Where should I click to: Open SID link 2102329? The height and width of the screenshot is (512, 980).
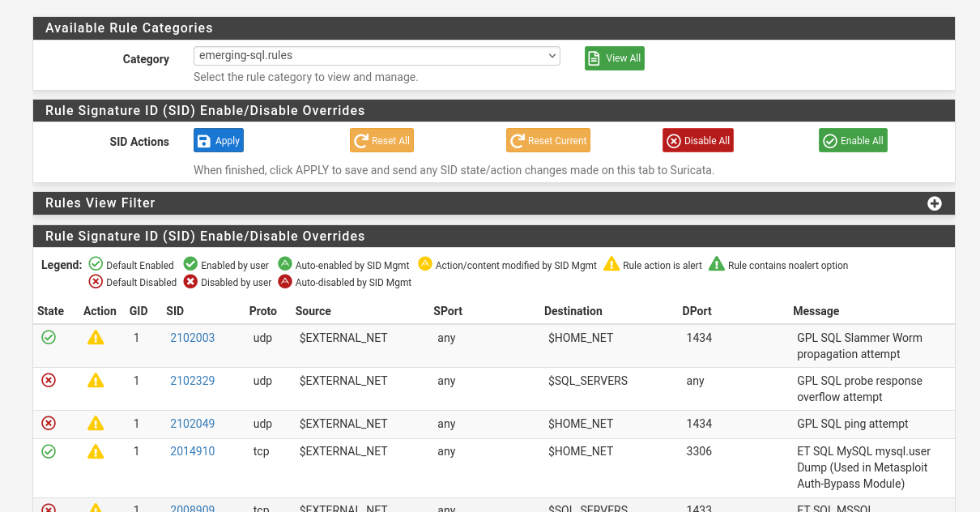click(x=192, y=381)
